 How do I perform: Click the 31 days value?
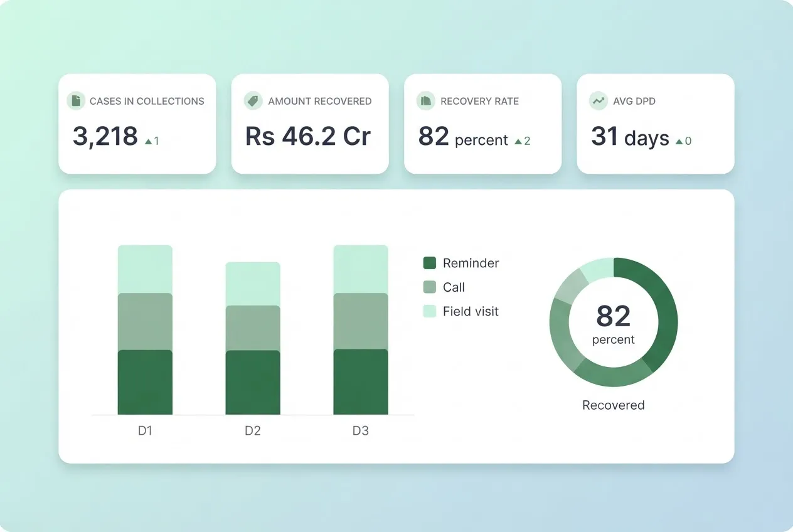[x=630, y=137]
